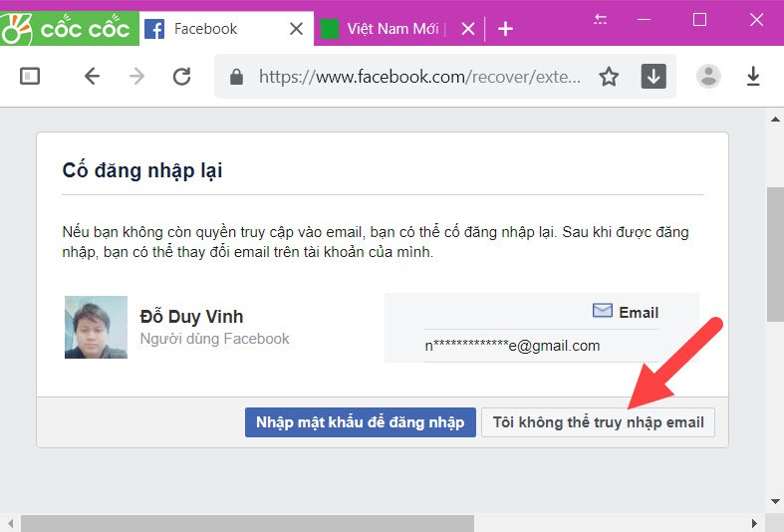Screen dimensions: 784x532
Task: Close the Facebook tab
Action: click(296, 29)
